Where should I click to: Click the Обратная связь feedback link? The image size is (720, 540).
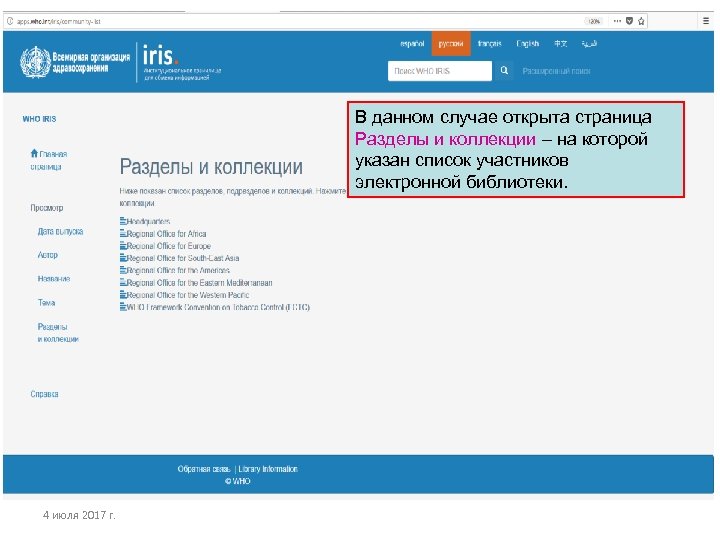click(x=204, y=469)
